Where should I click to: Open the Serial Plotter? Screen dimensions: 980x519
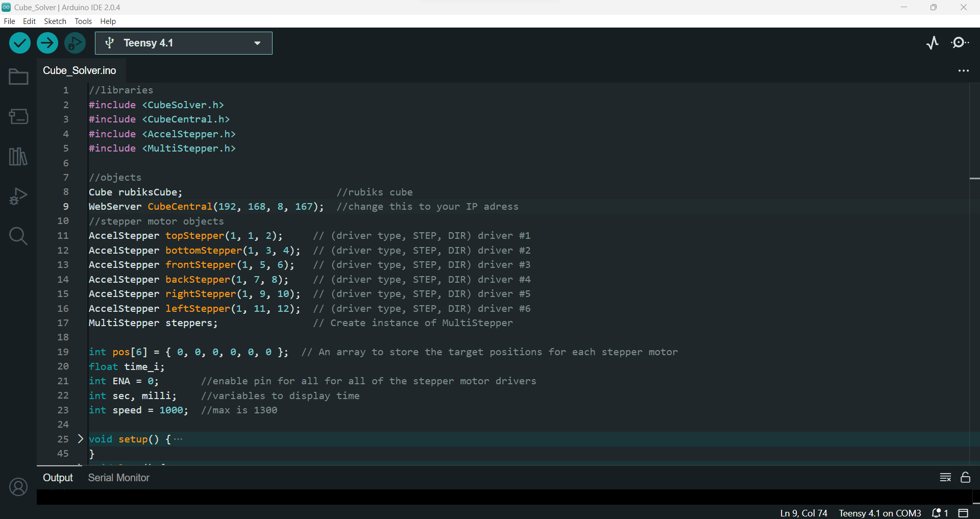click(x=933, y=43)
